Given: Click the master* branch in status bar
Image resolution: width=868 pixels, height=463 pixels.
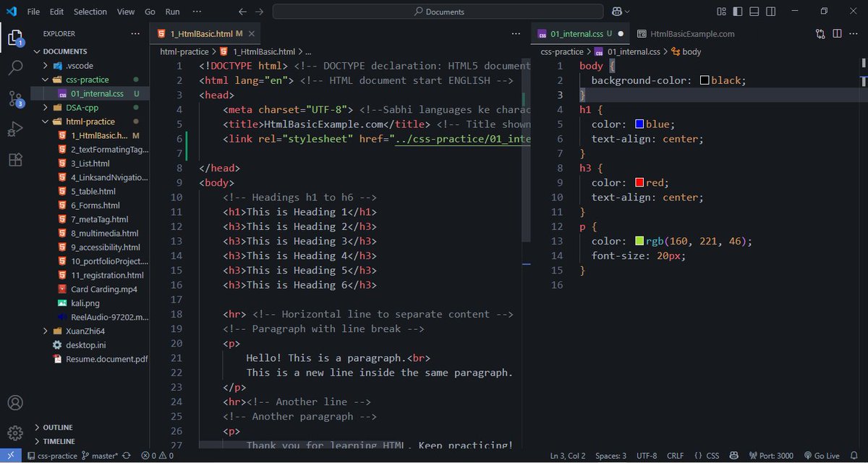Looking at the screenshot, I should 100,456.
